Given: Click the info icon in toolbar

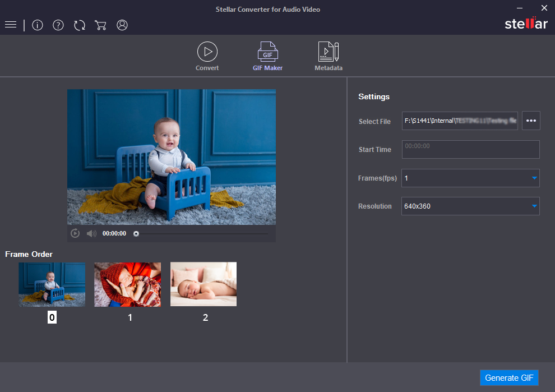Looking at the screenshot, I should 38,25.
